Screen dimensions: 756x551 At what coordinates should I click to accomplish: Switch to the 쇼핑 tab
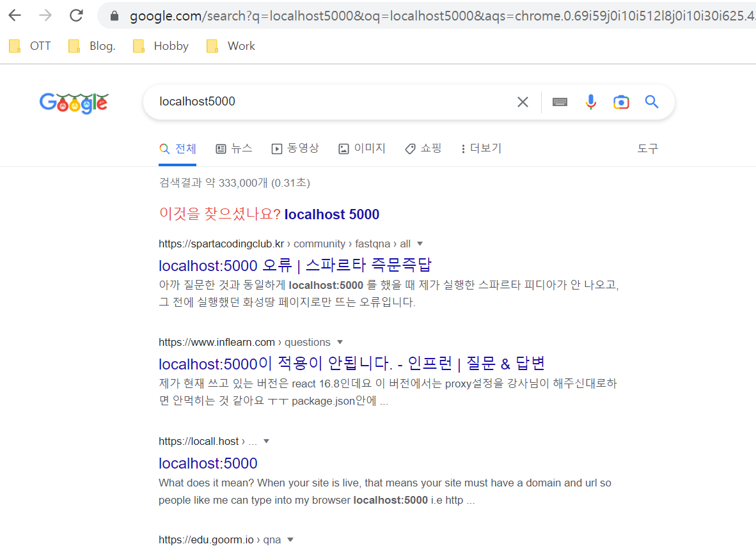[423, 148]
